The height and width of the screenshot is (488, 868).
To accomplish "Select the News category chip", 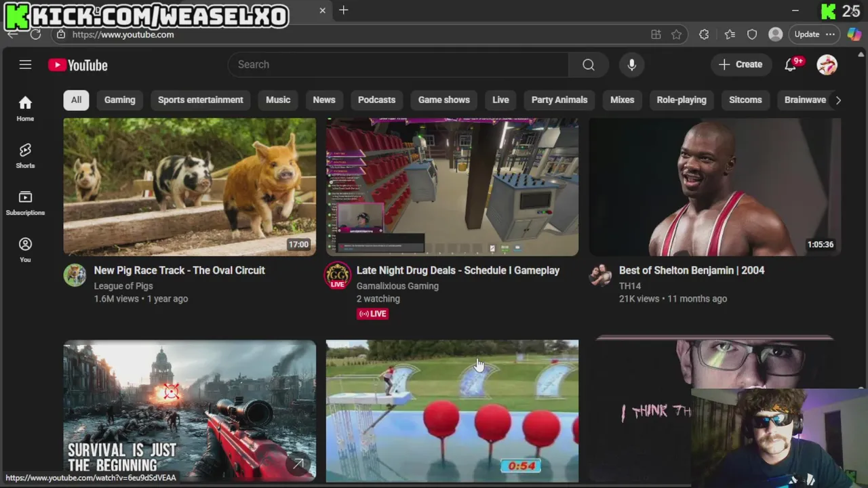I will [x=324, y=100].
